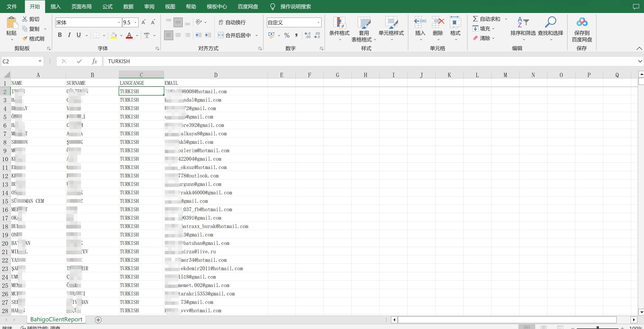This screenshot has height=329, width=644.
Task: Switch to the 页面布局 tab
Action: tap(82, 6)
